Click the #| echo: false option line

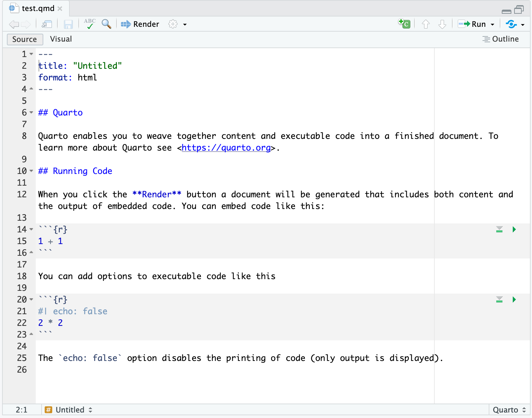pos(73,311)
